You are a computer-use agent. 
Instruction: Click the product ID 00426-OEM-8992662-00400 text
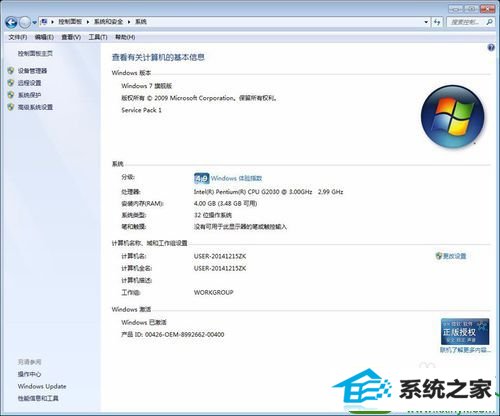pos(173,334)
